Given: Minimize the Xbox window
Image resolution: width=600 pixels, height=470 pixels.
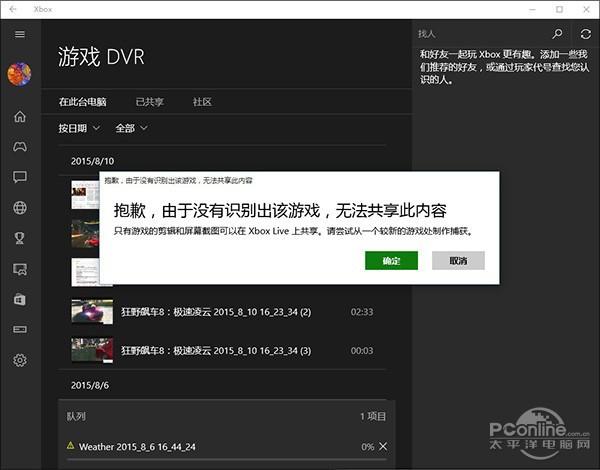Looking at the screenshot, I should 532,9.
